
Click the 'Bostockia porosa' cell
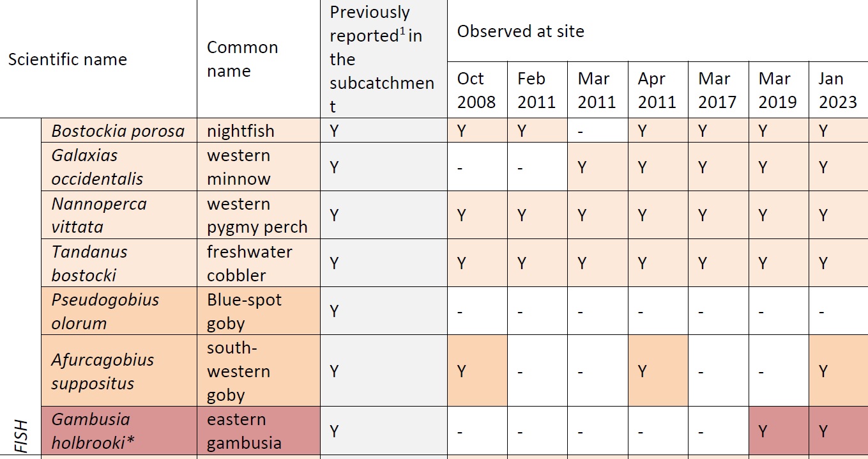tap(118, 131)
